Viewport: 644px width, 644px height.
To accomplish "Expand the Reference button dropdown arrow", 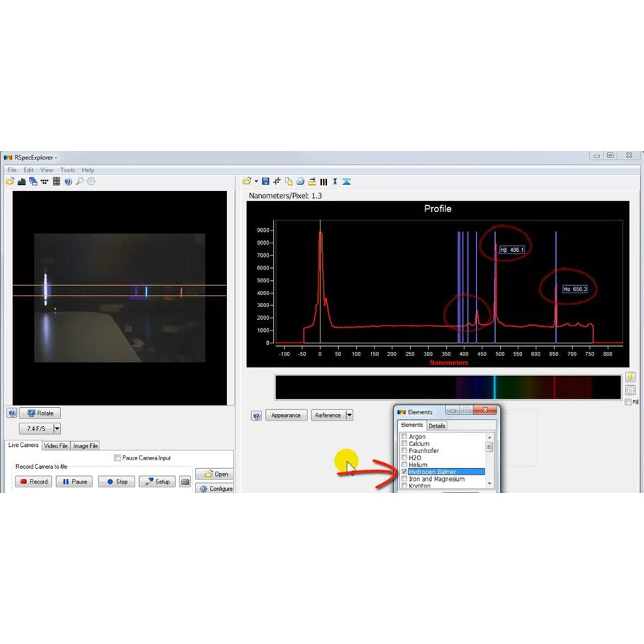I will point(349,416).
